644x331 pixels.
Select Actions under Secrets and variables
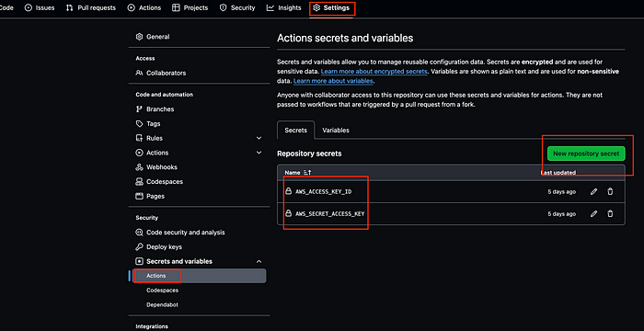click(200, 276)
